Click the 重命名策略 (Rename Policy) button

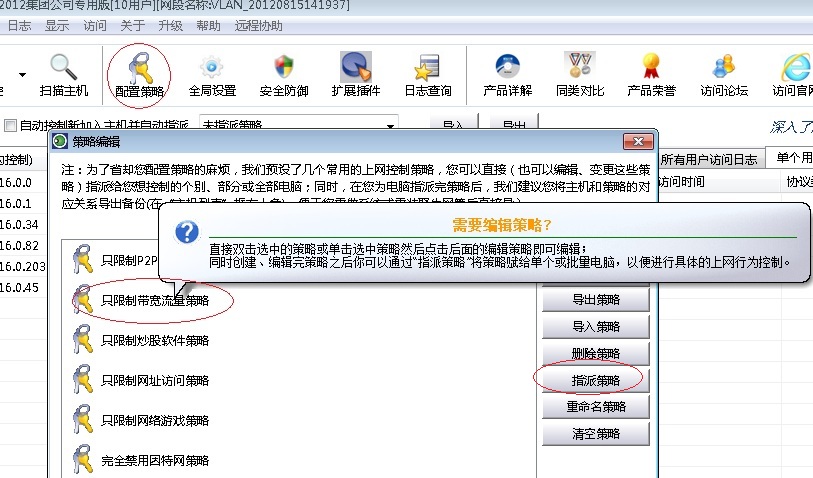pos(596,407)
